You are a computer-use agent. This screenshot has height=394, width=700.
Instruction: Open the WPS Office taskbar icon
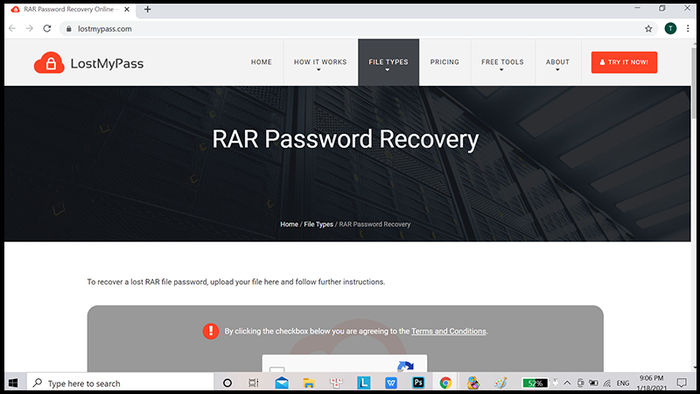pos(391,383)
